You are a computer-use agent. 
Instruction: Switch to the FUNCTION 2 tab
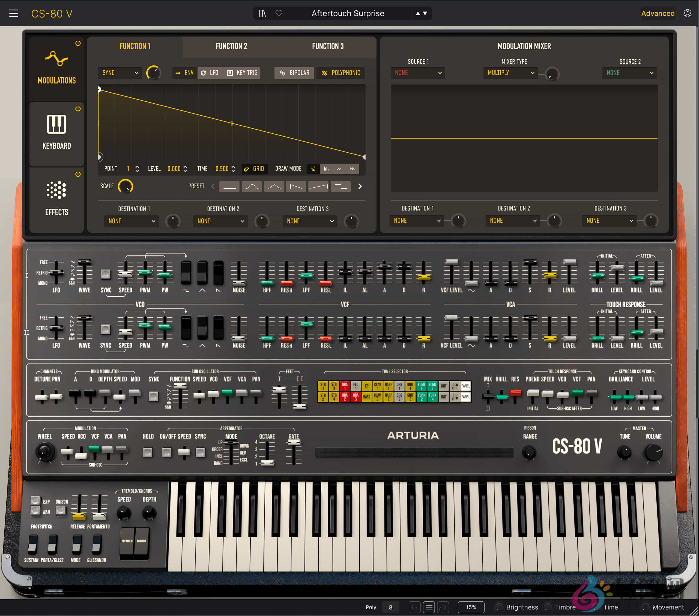[x=231, y=46]
